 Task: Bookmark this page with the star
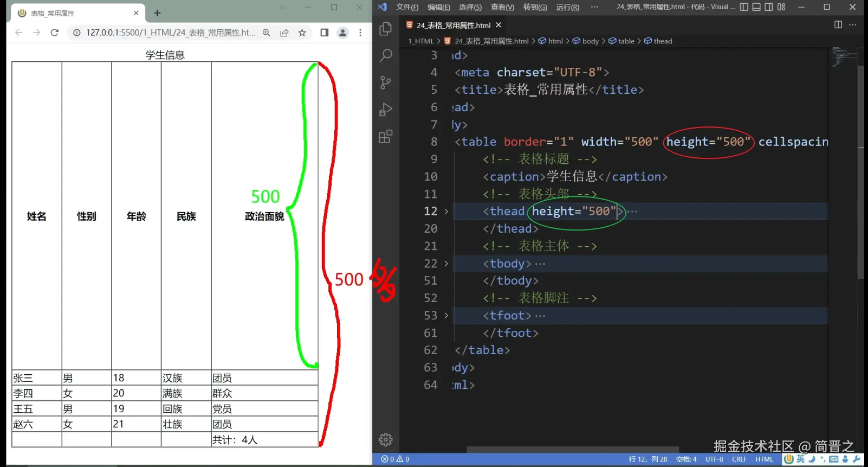(302, 33)
